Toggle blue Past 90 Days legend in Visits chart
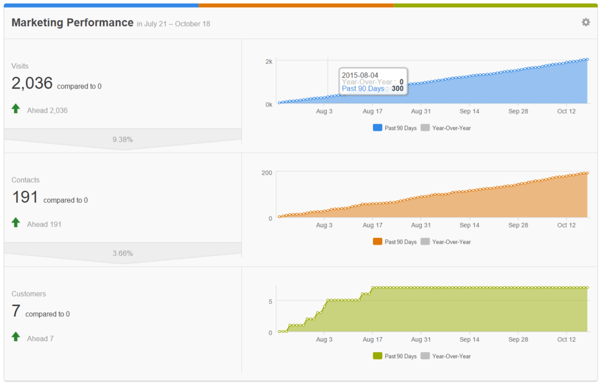This screenshot has width=600, height=385. pos(395,128)
